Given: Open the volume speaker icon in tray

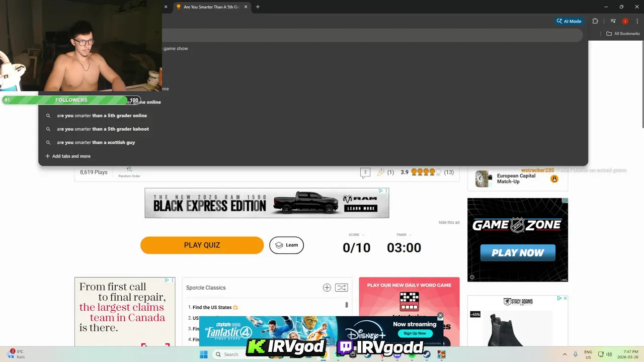Looking at the screenshot, I should (x=609, y=354).
